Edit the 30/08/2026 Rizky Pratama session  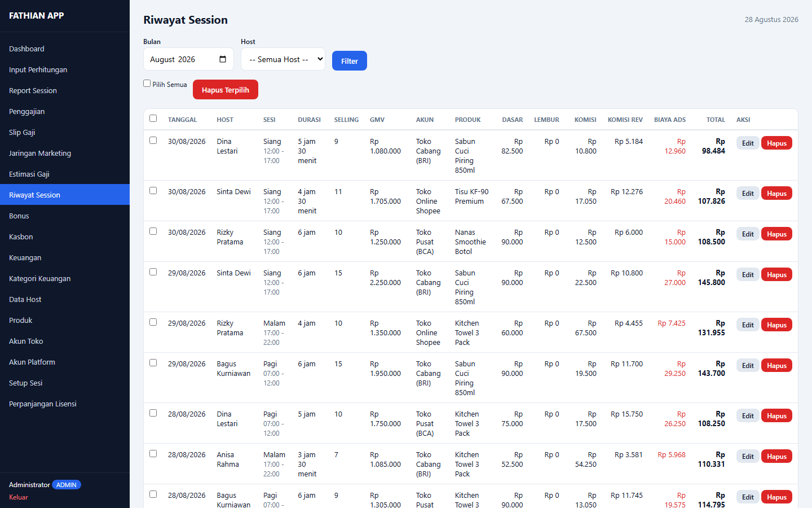[x=748, y=234]
